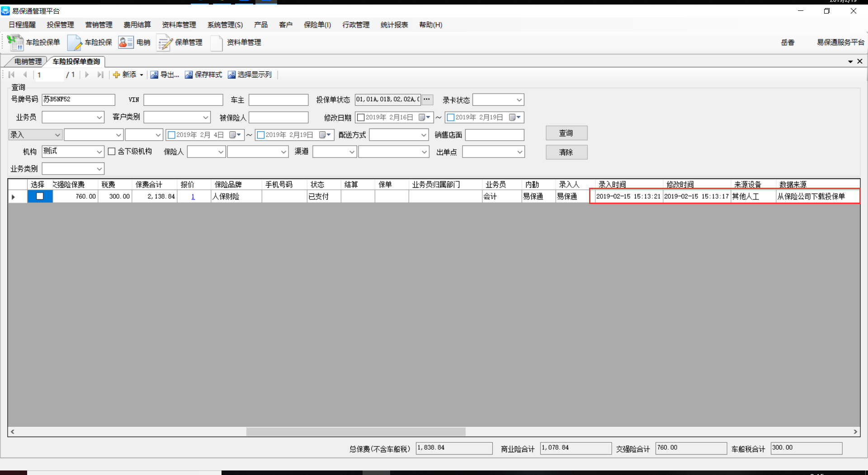
Task: Toggle the 含下级机构 checkbox
Action: [x=112, y=152]
